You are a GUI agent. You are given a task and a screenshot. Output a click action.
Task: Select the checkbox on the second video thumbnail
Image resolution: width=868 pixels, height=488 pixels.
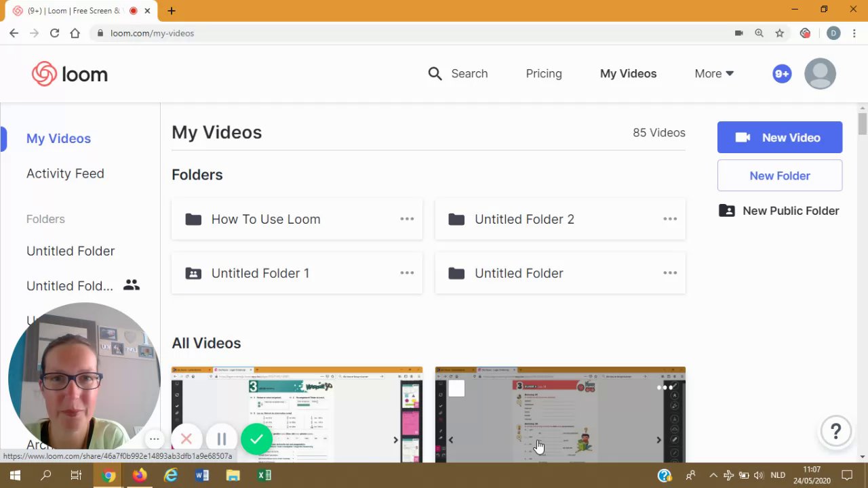pos(456,388)
